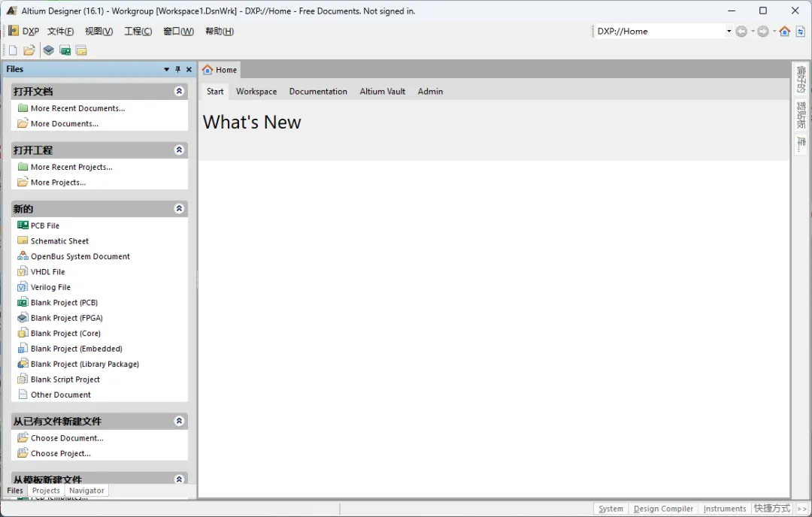This screenshot has height=517, width=812.
Task: Click the VHDL File icon
Action: (x=23, y=272)
